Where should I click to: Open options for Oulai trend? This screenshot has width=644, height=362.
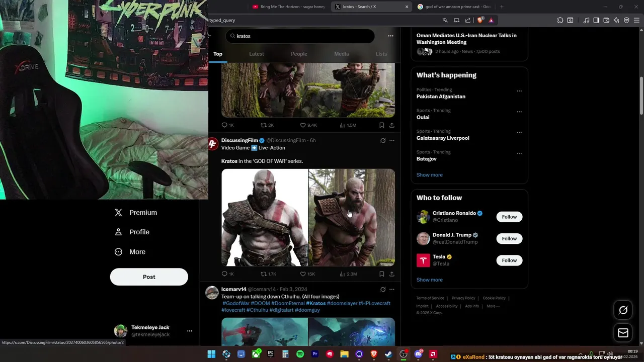(x=519, y=112)
